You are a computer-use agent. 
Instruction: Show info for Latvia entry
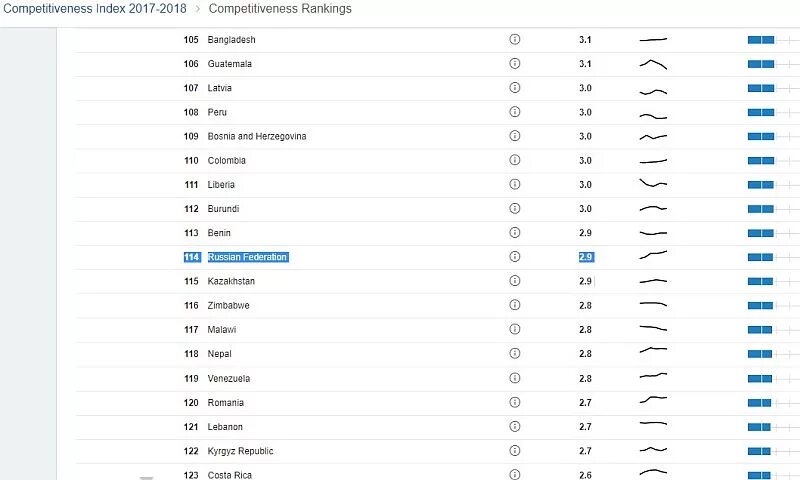coord(515,88)
